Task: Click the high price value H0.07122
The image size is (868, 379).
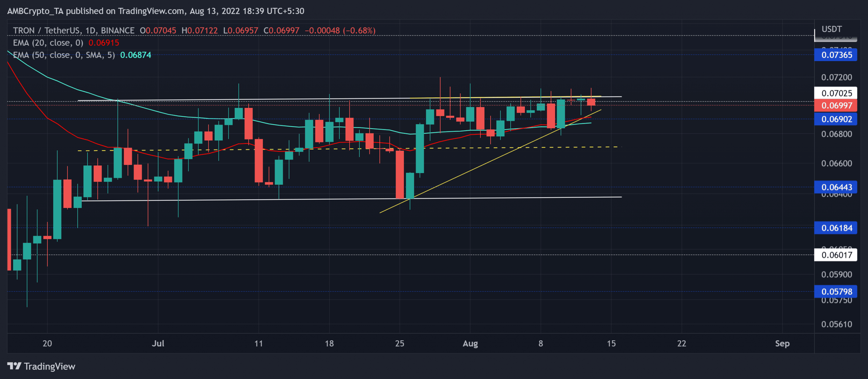Action: 200,31
